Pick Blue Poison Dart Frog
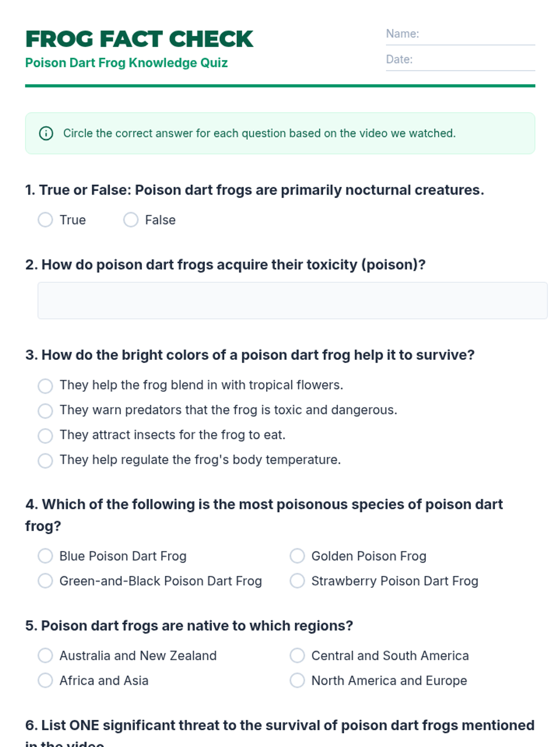The width and height of the screenshot is (560, 747). coord(45,556)
